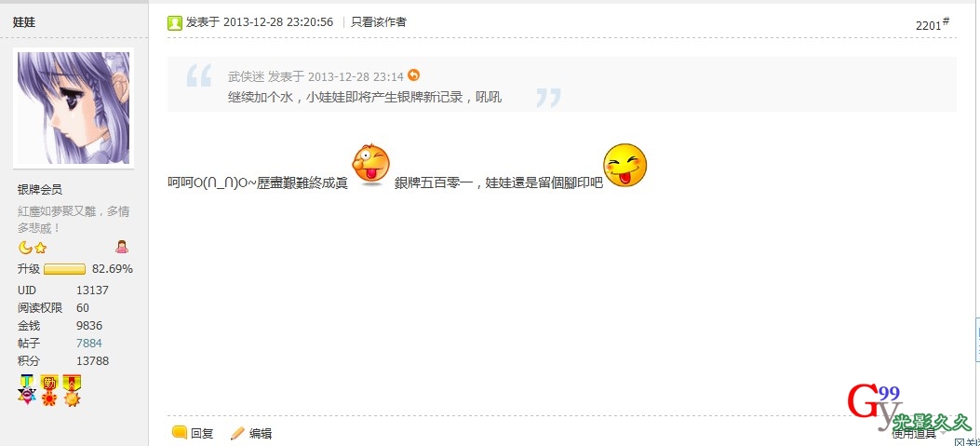Open the 娃娃 username link

click(24, 22)
